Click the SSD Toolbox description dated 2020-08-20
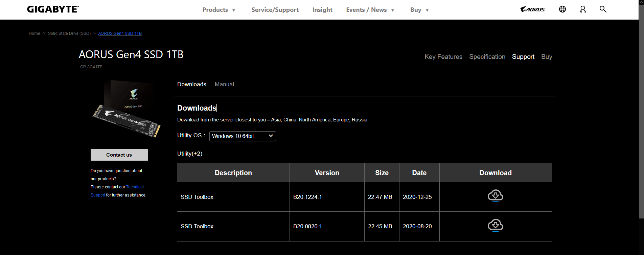 [x=197, y=227]
